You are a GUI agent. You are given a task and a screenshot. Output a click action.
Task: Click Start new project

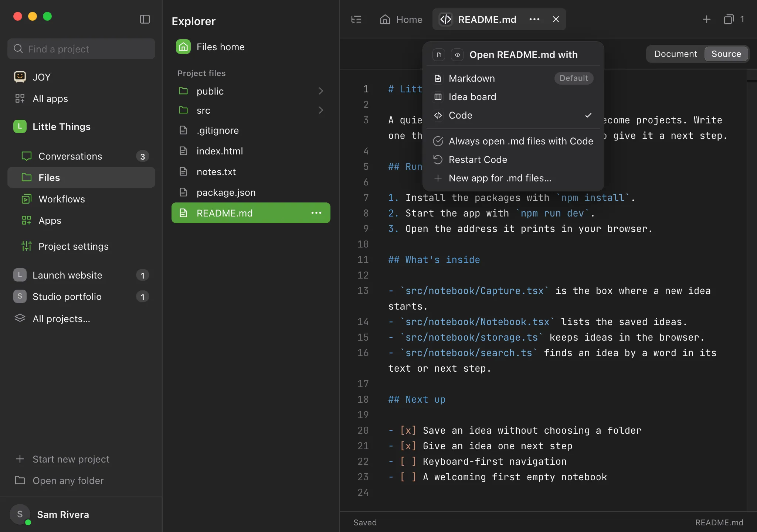pos(81,459)
